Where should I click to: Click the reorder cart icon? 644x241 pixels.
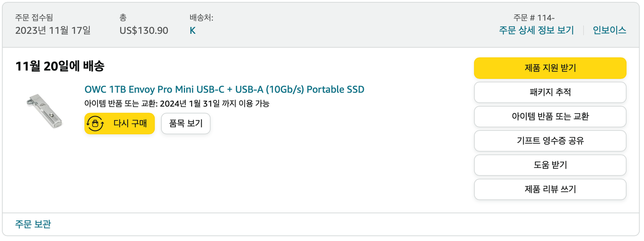[x=95, y=124]
